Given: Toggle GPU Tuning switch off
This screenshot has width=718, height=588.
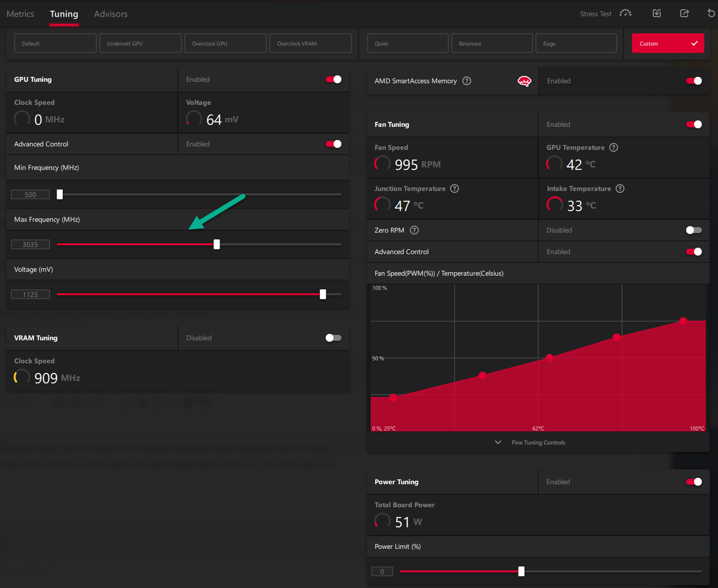Looking at the screenshot, I should [334, 79].
